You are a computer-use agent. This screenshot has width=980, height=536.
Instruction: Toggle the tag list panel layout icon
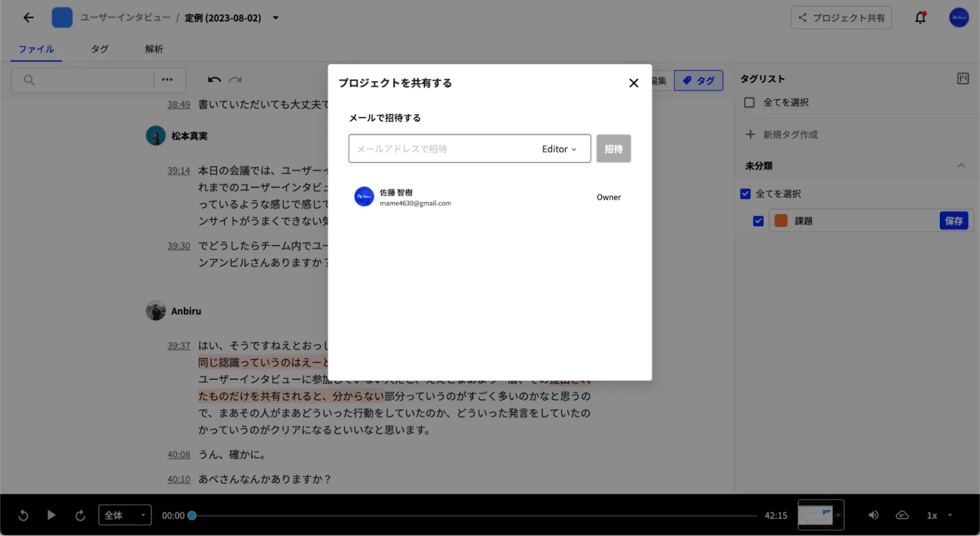pos(963,79)
